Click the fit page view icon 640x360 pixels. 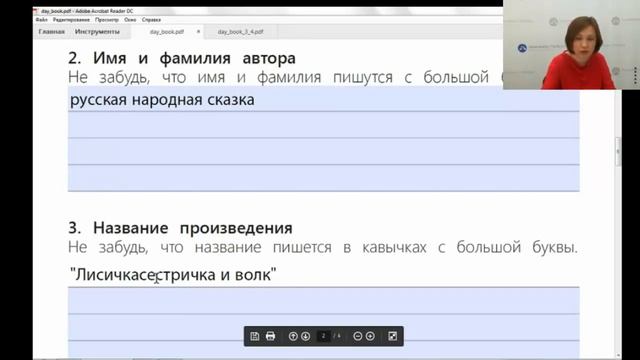(393, 336)
